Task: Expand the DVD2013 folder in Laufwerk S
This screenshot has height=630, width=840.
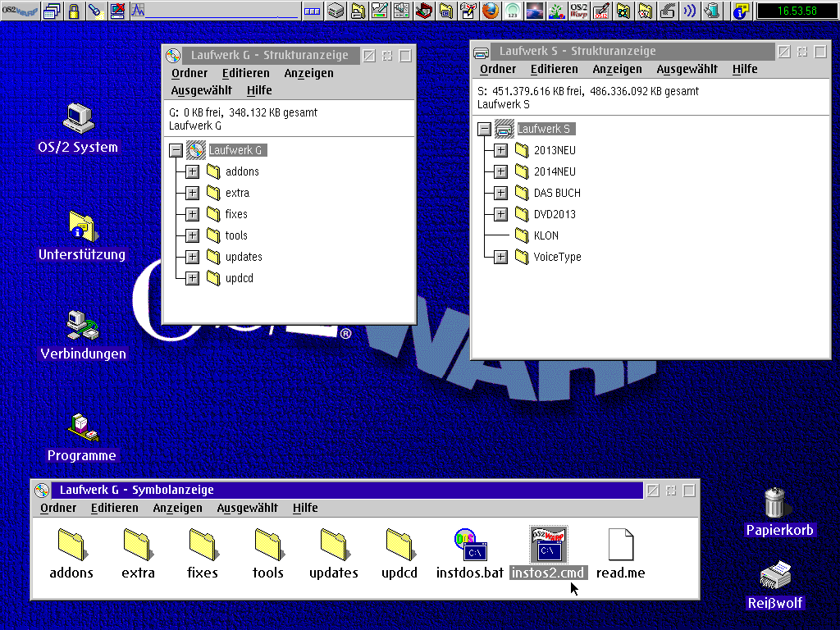Action: pos(501,214)
